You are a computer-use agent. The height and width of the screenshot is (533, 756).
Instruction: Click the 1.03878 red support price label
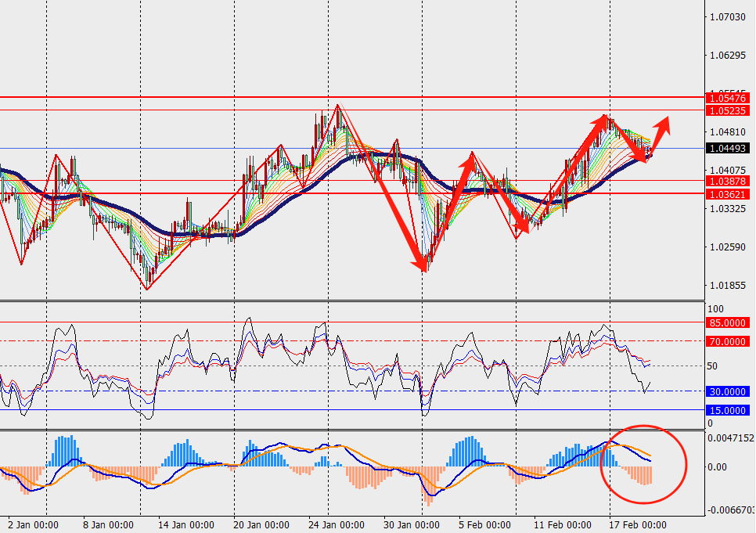pyautogui.click(x=728, y=181)
